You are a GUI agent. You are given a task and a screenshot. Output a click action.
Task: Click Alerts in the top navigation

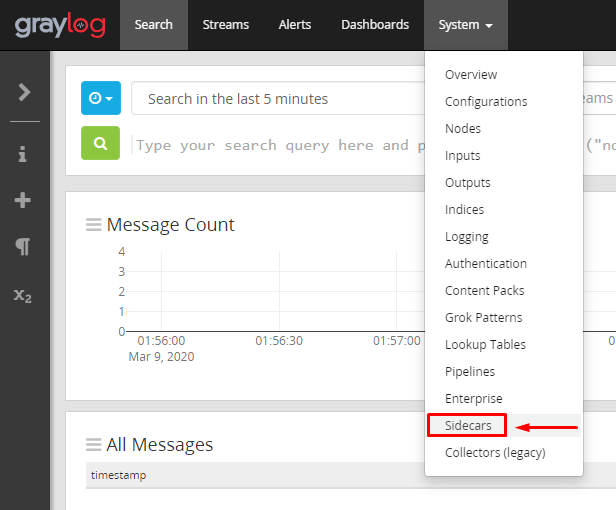click(x=295, y=25)
